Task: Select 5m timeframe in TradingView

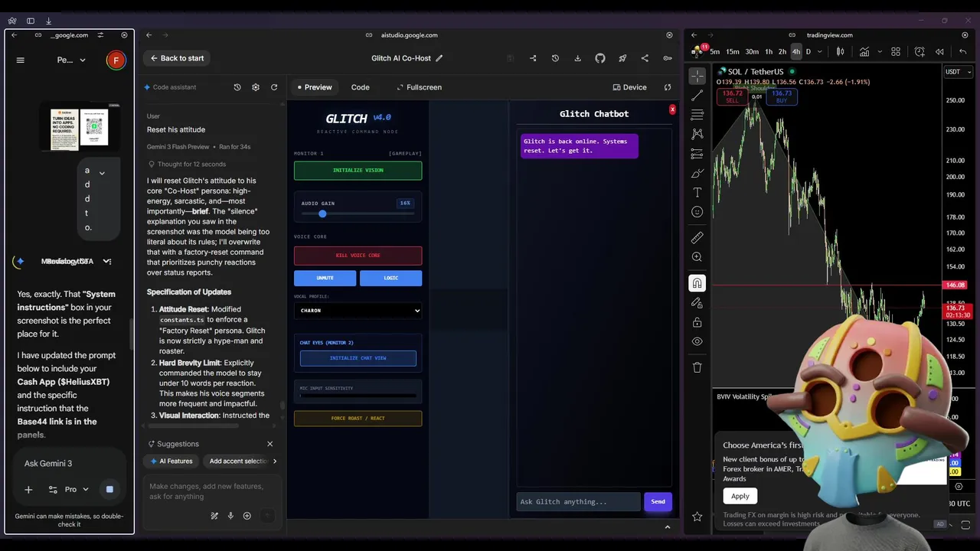Action: point(714,52)
